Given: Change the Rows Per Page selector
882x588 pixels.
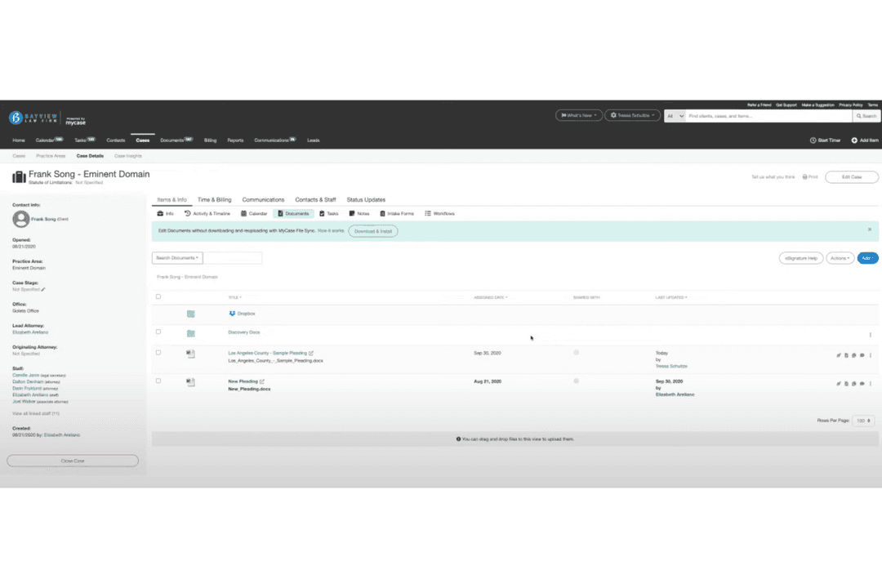Looking at the screenshot, I should (x=863, y=421).
